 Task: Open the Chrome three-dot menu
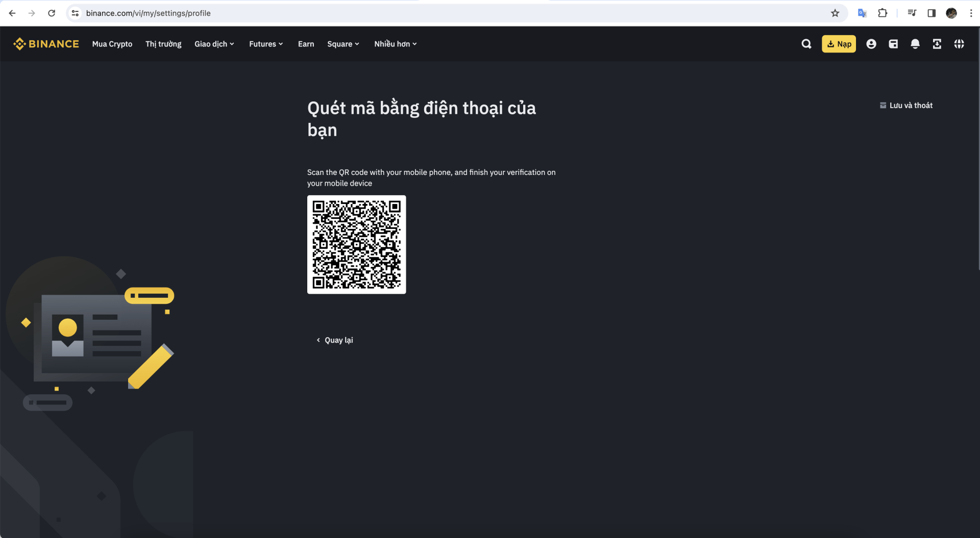click(971, 13)
